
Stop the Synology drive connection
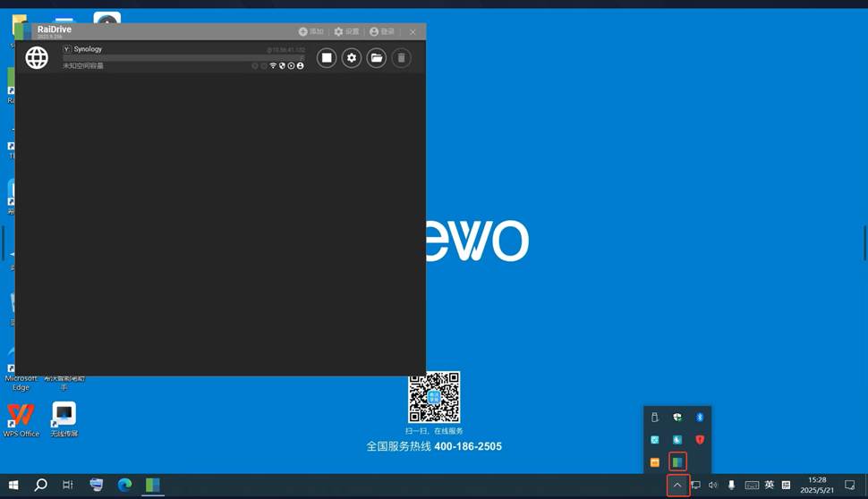(x=327, y=58)
